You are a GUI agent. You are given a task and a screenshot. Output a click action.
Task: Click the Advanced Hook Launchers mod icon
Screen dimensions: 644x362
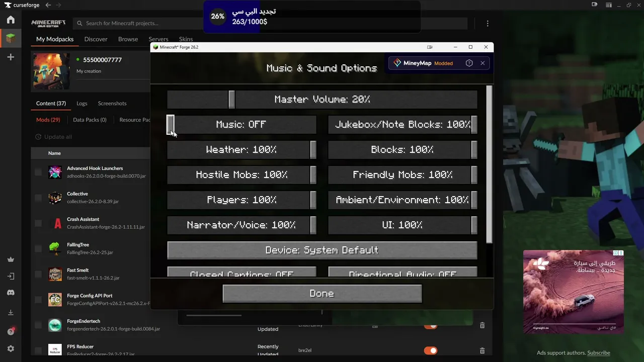click(x=55, y=172)
